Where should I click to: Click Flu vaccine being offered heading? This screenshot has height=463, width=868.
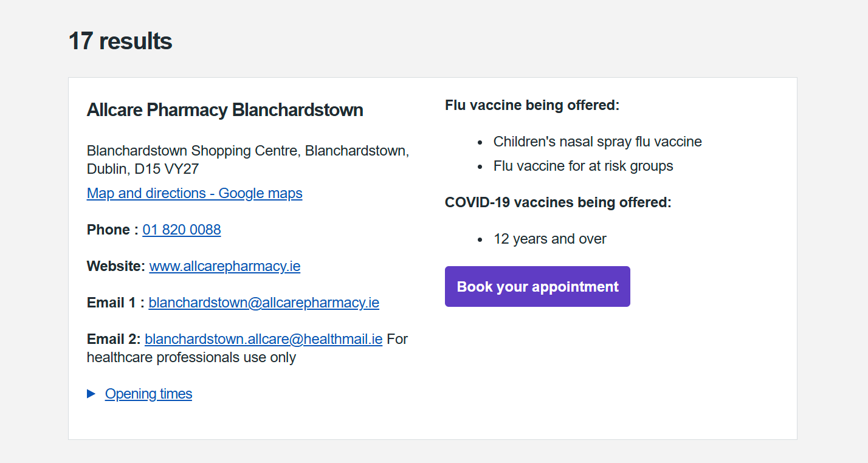click(x=532, y=105)
